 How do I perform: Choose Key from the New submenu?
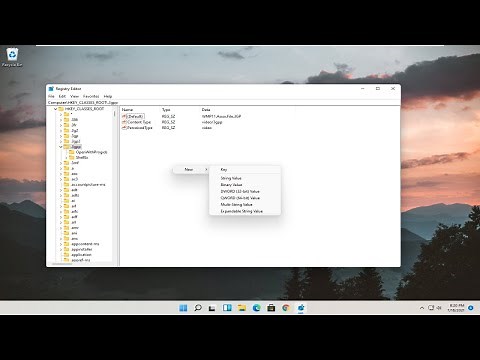click(x=245, y=170)
